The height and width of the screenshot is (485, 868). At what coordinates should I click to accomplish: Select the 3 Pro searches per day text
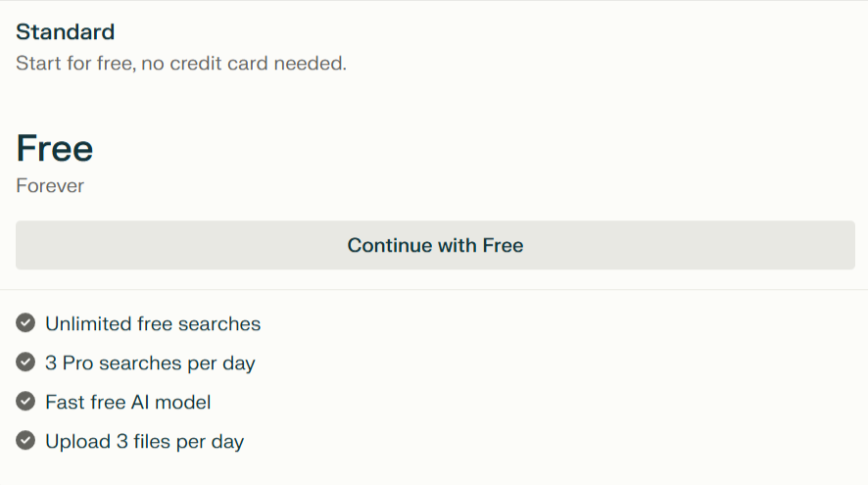[150, 364]
